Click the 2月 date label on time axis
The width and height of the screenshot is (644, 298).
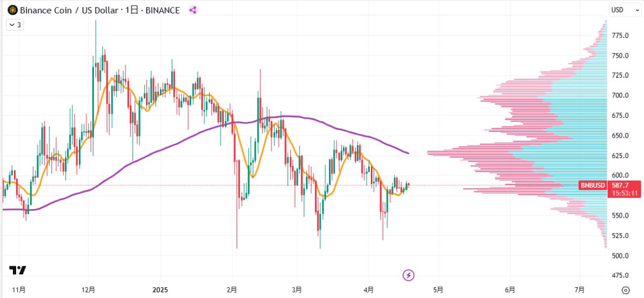pyautogui.click(x=232, y=289)
